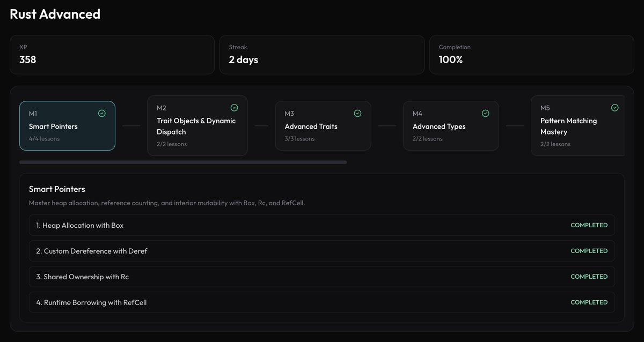
Task: Click the checkmark icon on Advanced Types card
Action: tap(486, 114)
